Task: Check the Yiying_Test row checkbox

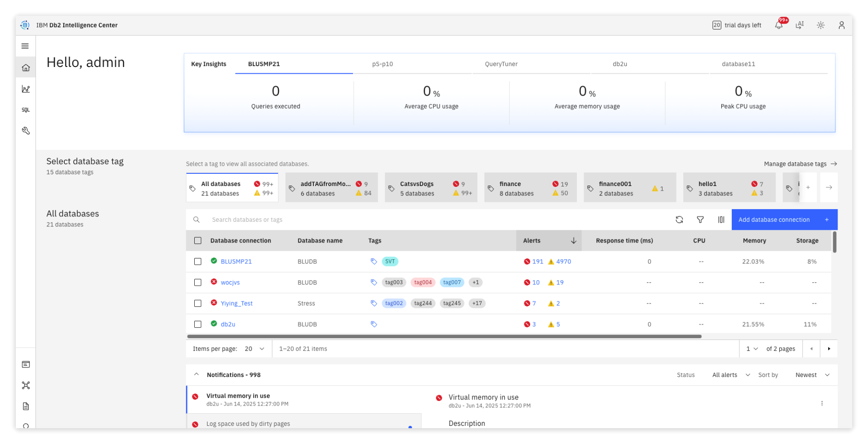Action: [198, 303]
